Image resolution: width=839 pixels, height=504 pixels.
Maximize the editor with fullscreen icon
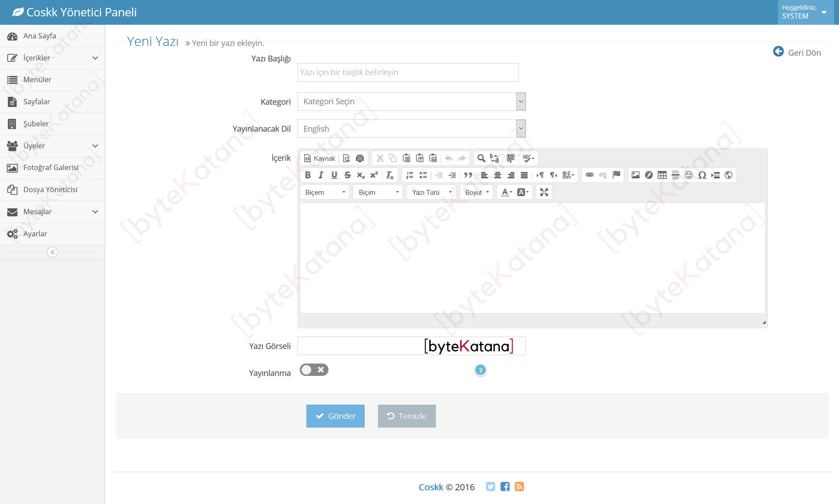pyautogui.click(x=544, y=192)
